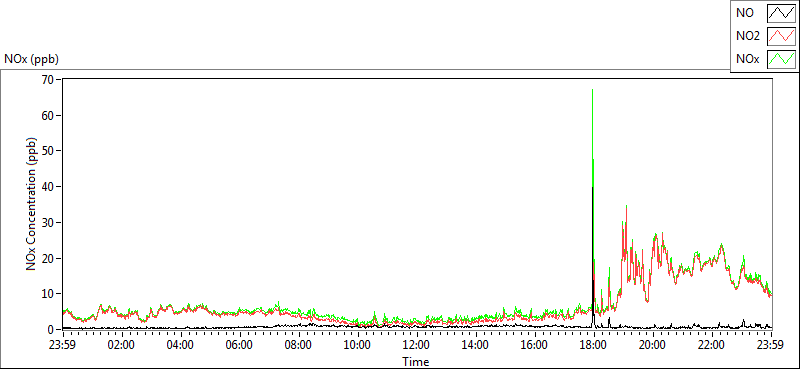Click the 06:00 time tick label
800x369 pixels.
239,344
